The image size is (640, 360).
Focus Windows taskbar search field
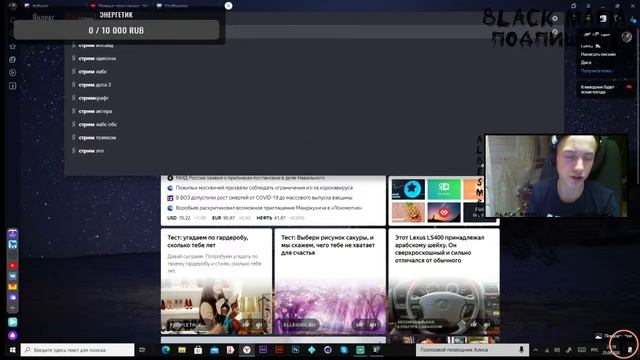78,350
